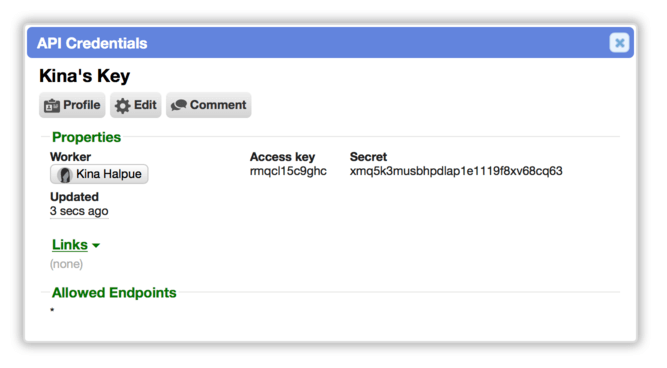Viewport: 667px width, 368px height.
Task: Click the Allowed Endpoints section heading
Action: pyautogui.click(x=114, y=293)
